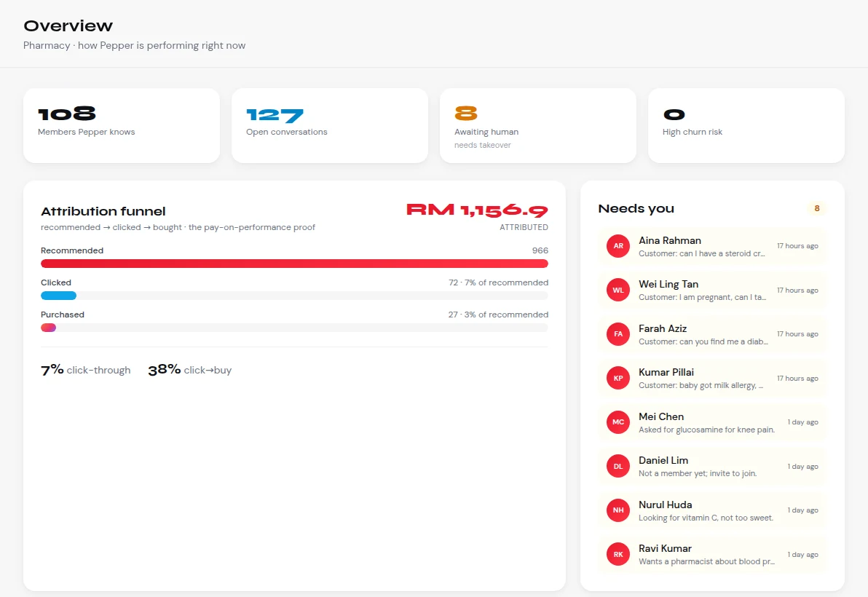Click Aina Rahman's '17 hours ago' timestamp
This screenshot has height=597, width=868.
797,246
